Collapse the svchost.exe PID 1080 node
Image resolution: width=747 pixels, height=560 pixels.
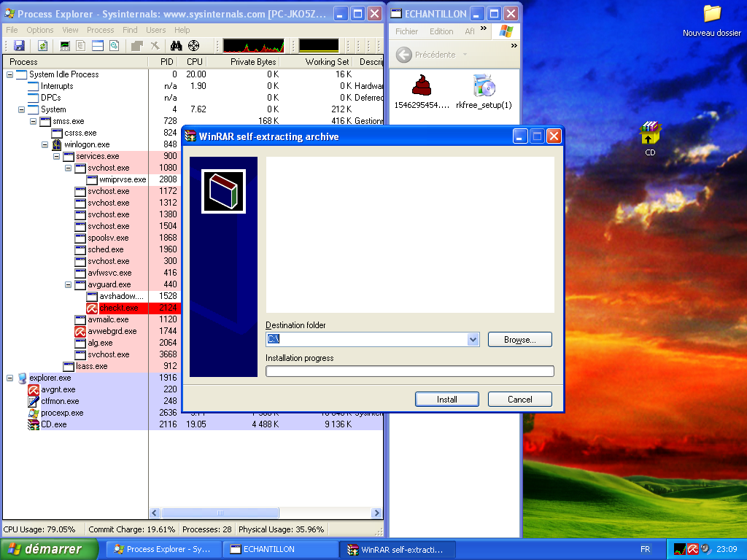pos(68,168)
